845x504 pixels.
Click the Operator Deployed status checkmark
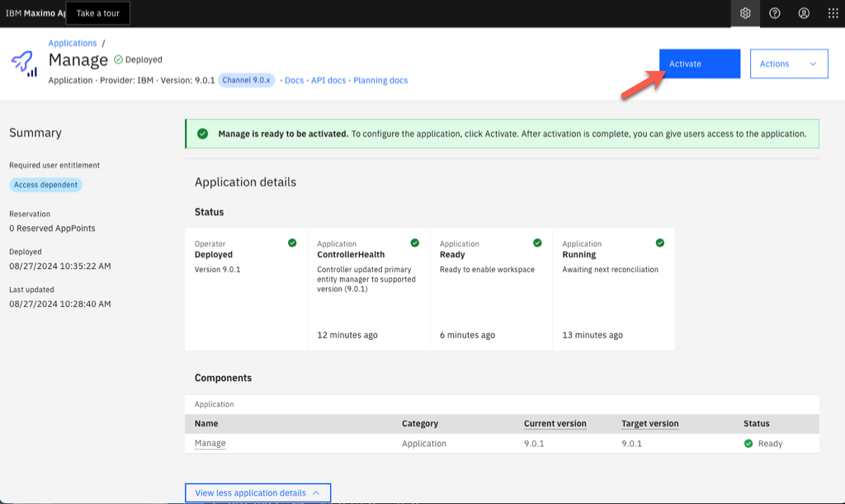coord(292,243)
